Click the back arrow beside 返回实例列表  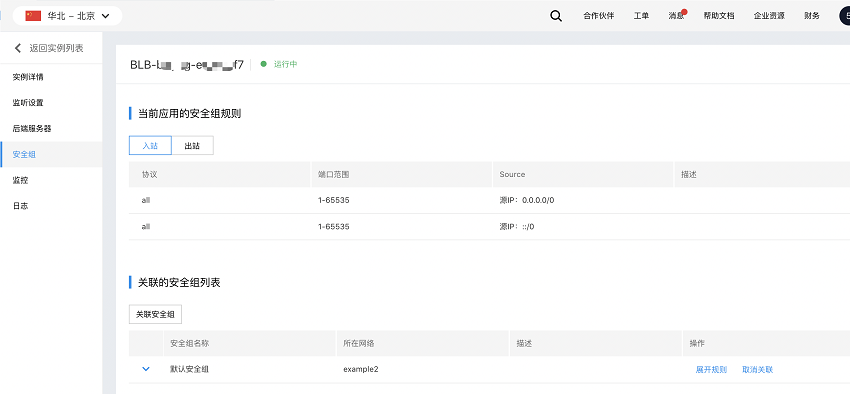click(18, 48)
